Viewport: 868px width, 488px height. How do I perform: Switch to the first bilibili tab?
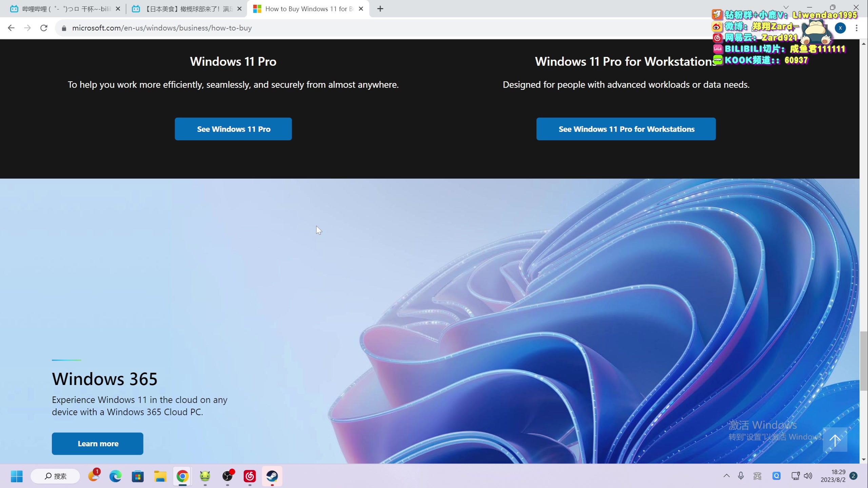pos(64,9)
